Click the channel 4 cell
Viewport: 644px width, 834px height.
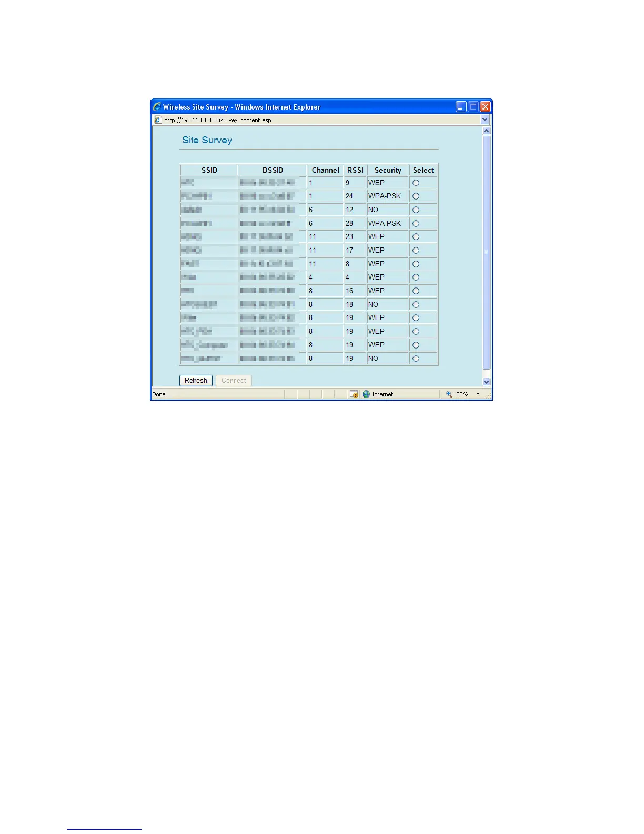(326, 277)
